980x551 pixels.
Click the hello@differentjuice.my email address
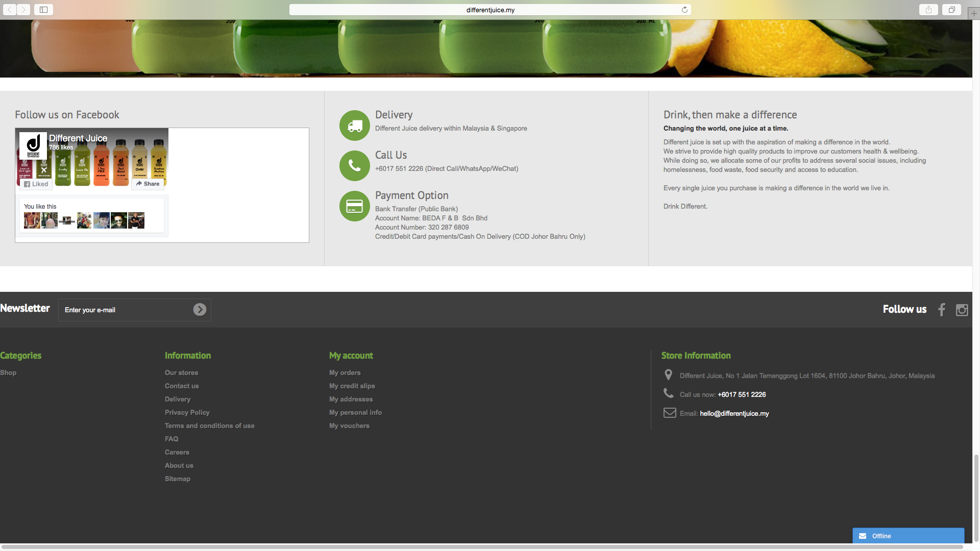pos(734,413)
